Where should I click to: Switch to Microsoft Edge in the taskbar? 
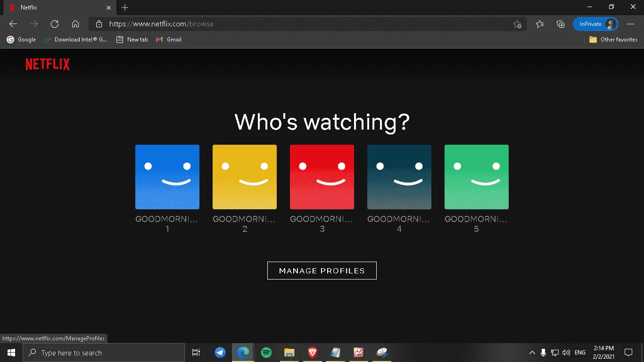pos(243,353)
